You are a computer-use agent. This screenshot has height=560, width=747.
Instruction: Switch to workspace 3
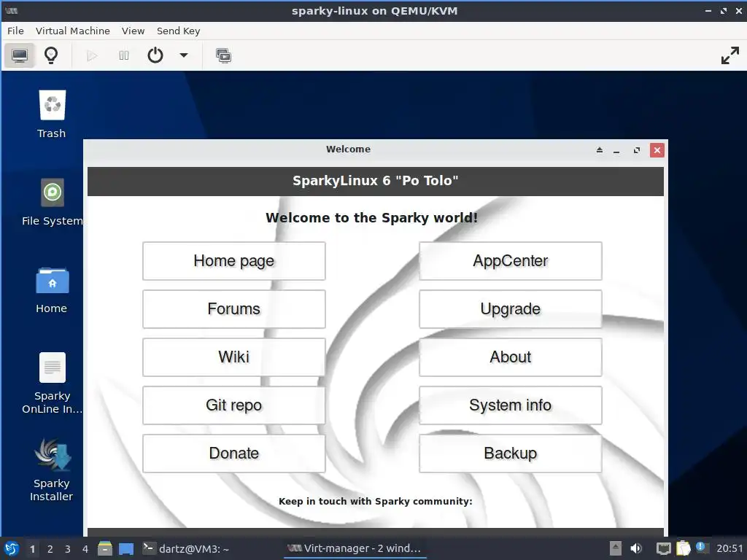[68, 549]
